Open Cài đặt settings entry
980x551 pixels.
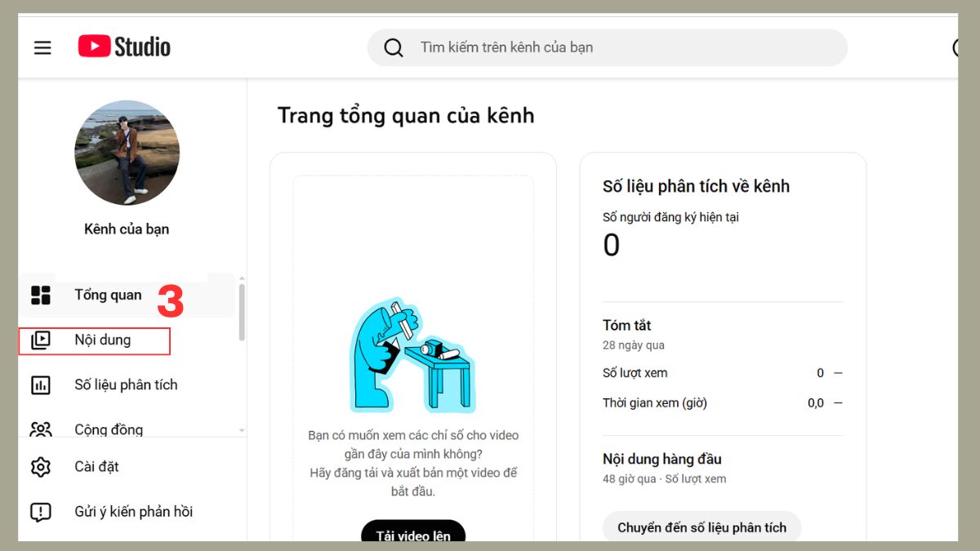tap(127, 467)
